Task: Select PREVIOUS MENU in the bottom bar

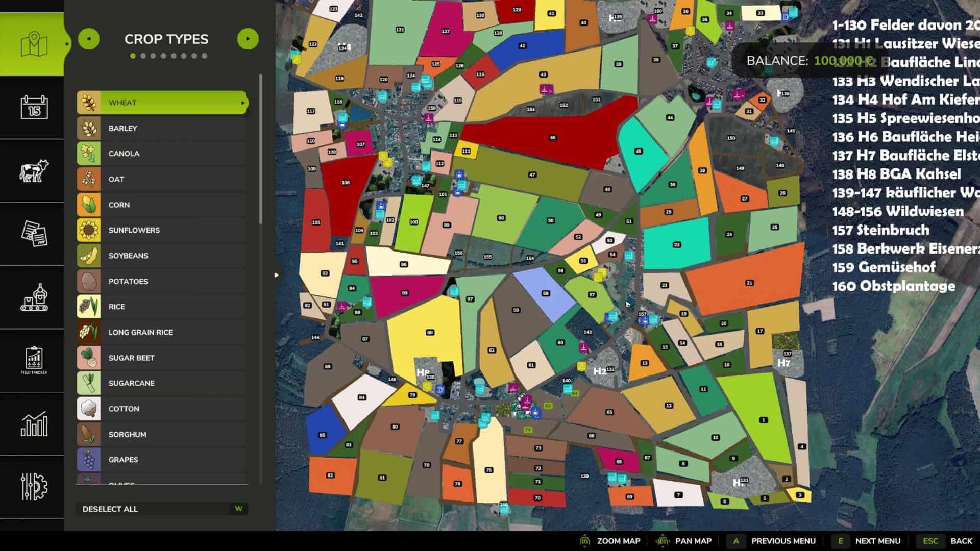Action: coord(783,541)
